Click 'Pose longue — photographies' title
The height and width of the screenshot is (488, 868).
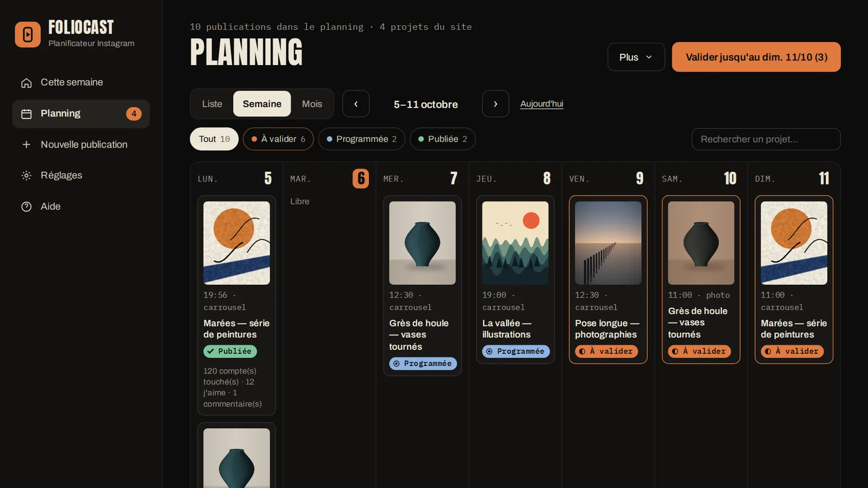pyautogui.click(x=607, y=329)
